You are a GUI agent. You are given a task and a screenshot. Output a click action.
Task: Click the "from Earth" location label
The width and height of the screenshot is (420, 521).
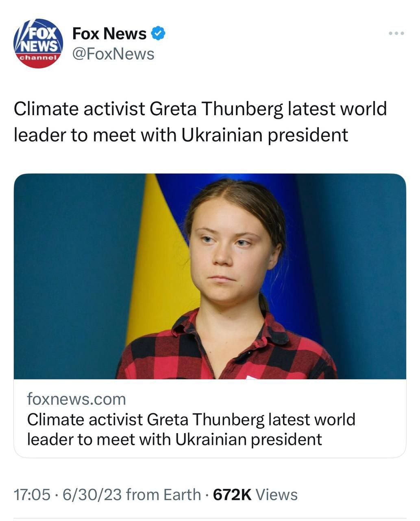coord(163,495)
